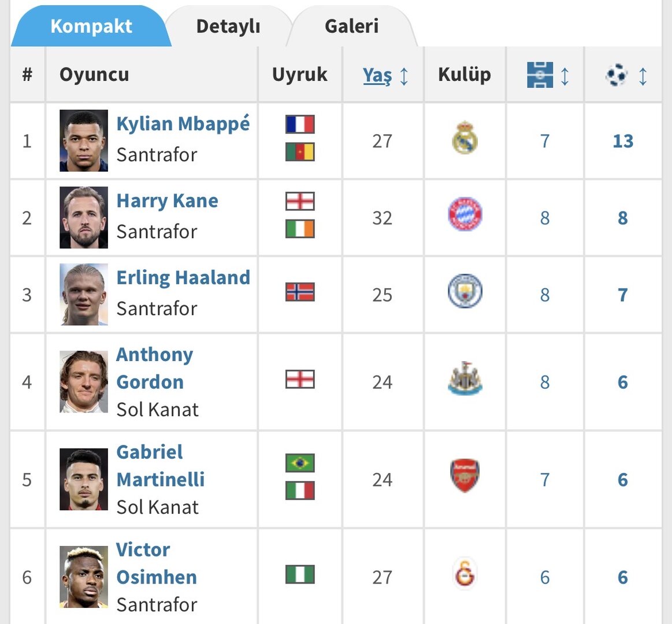Click the Real Madrid club crest
Screen dimensions: 672x624
(x=465, y=138)
